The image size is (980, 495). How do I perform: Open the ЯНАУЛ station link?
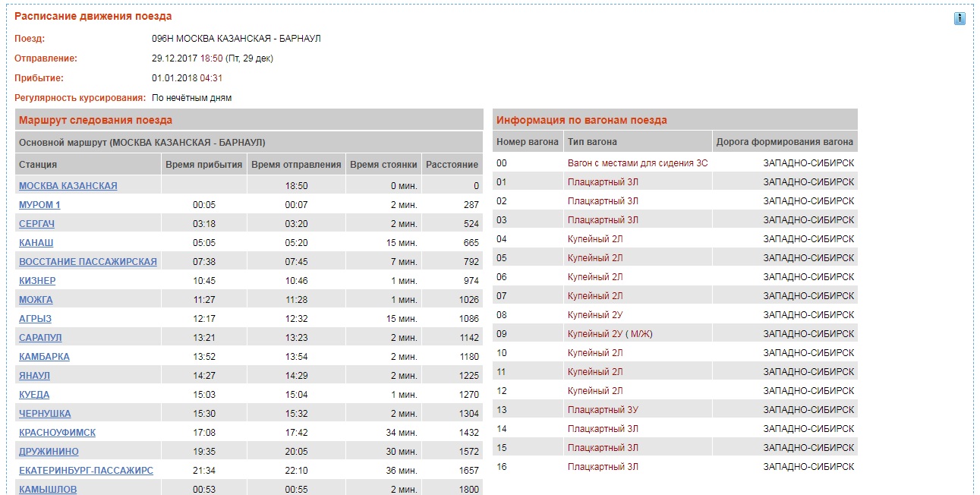pyautogui.click(x=35, y=376)
